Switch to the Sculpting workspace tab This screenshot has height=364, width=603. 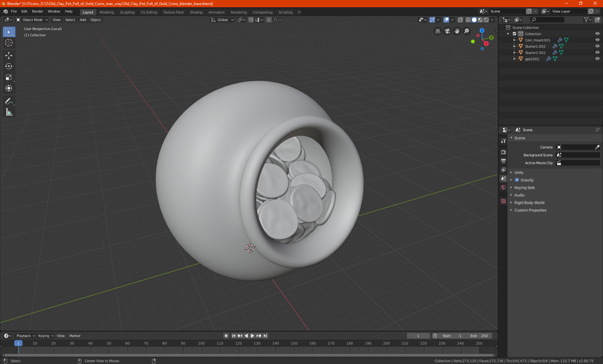click(x=127, y=12)
